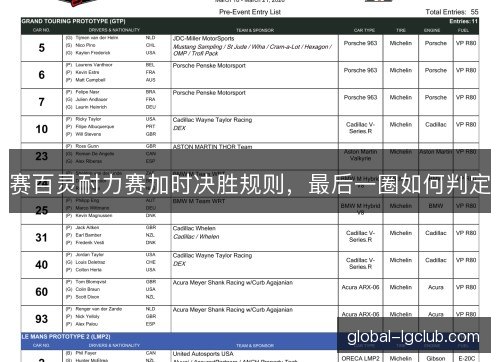
Task: Click driver name 'Scott Dixon'
Action: coord(87,297)
